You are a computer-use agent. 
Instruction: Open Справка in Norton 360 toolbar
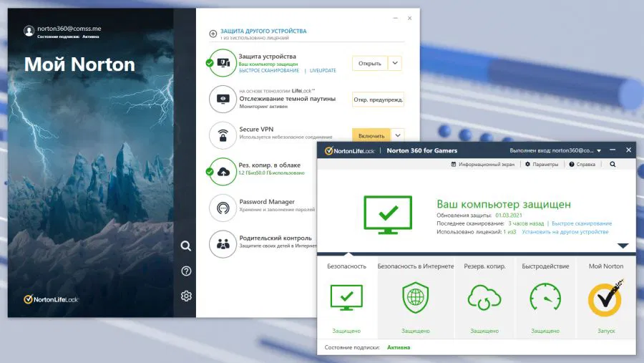pos(582,164)
